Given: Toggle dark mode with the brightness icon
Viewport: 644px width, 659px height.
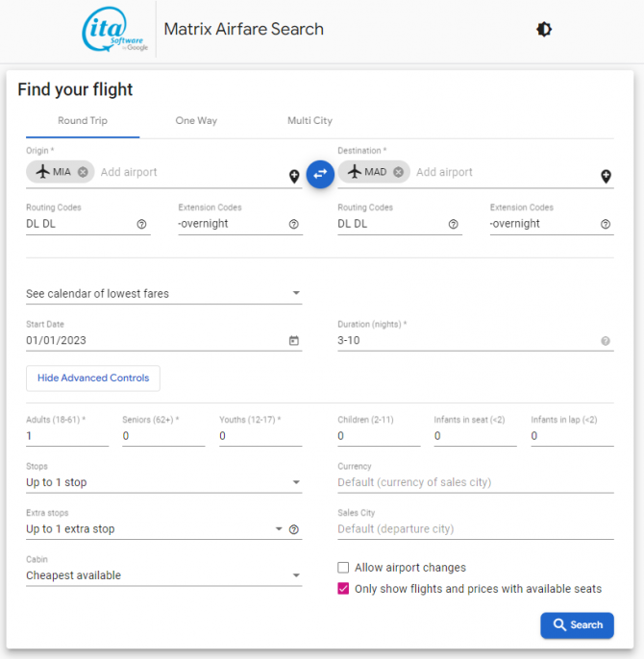Looking at the screenshot, I should [x=543, y=30].
